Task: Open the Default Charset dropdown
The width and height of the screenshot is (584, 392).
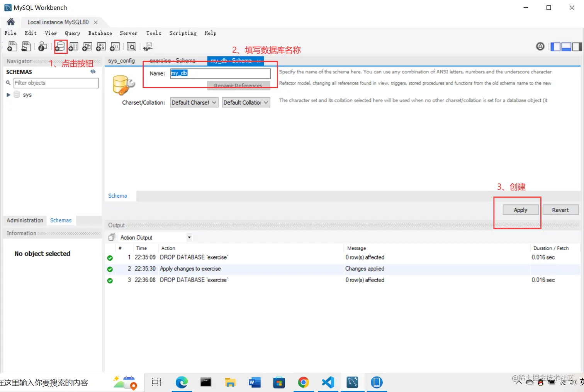Action: coord(194,102)
